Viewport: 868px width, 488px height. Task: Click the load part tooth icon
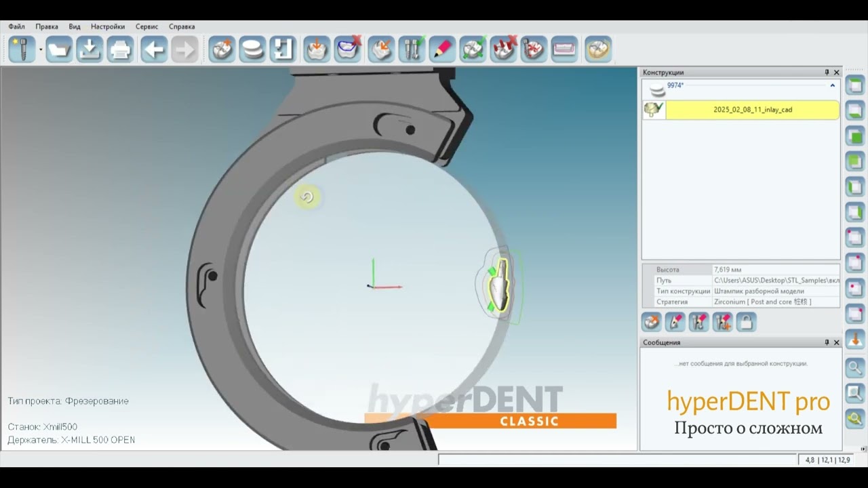222,49
